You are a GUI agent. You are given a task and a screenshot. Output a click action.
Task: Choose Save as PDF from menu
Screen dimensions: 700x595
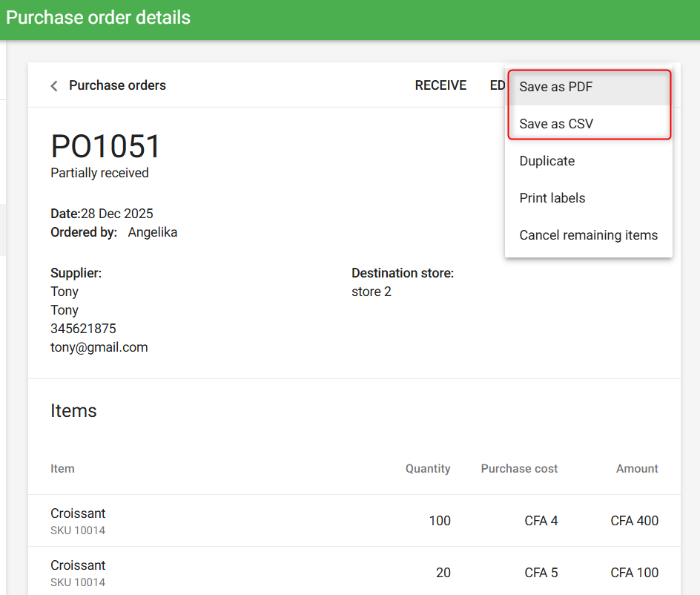tap(555, 87)
